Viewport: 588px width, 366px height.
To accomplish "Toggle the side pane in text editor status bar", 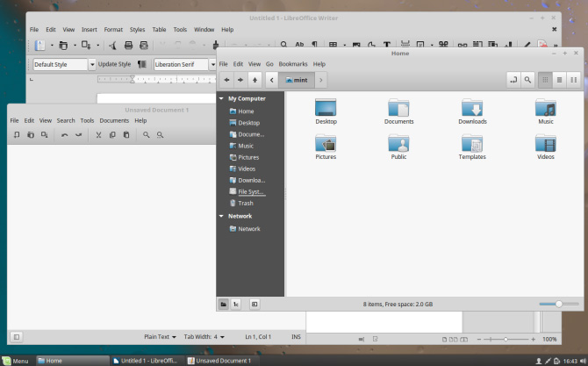I will tap(17, 336).
